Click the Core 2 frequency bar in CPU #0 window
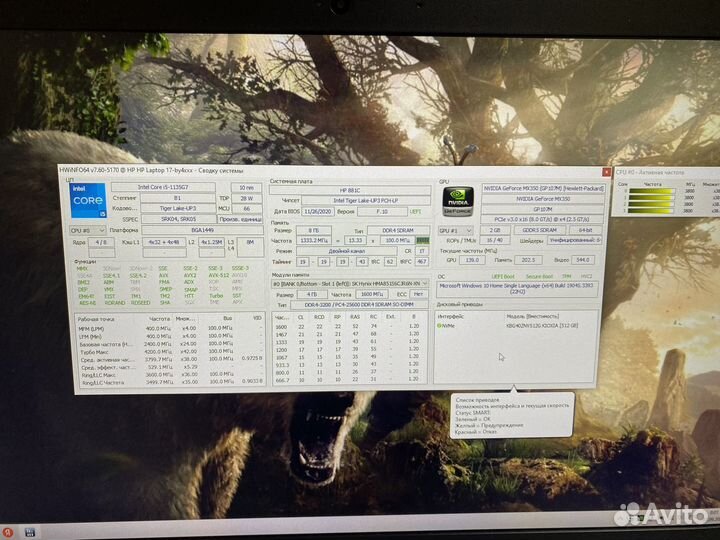Screen dimensions: 720x540 point(651,204)
